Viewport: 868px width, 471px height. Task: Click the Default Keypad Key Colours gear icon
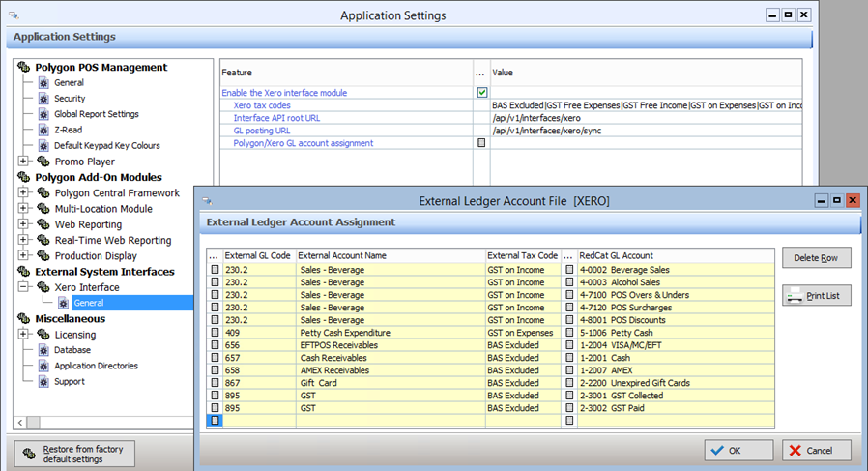[43, 146]
